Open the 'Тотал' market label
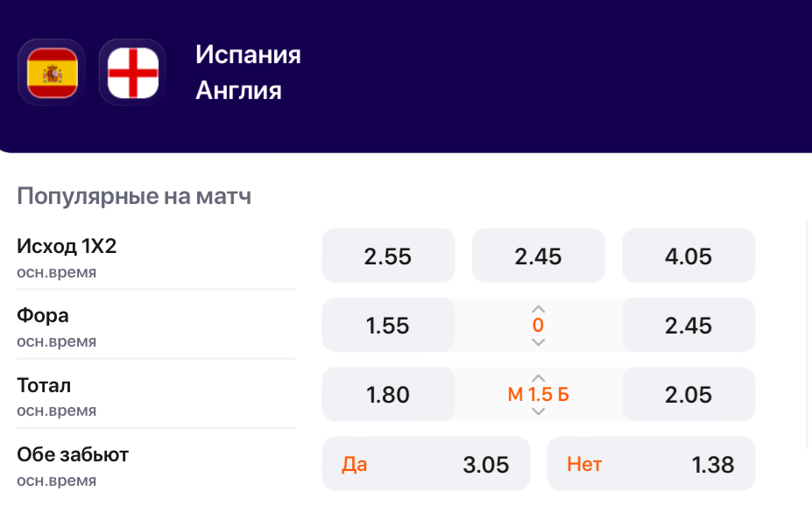 [x=44, y=385]
